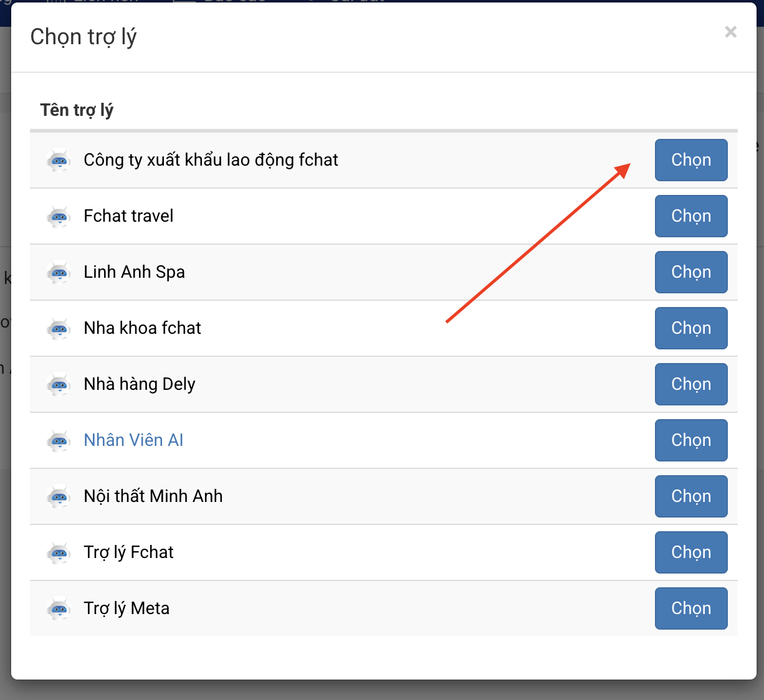Click the robot icon next to Nha khoa fchat
This screenshot has width=764, height=700.
click(59, 329)
